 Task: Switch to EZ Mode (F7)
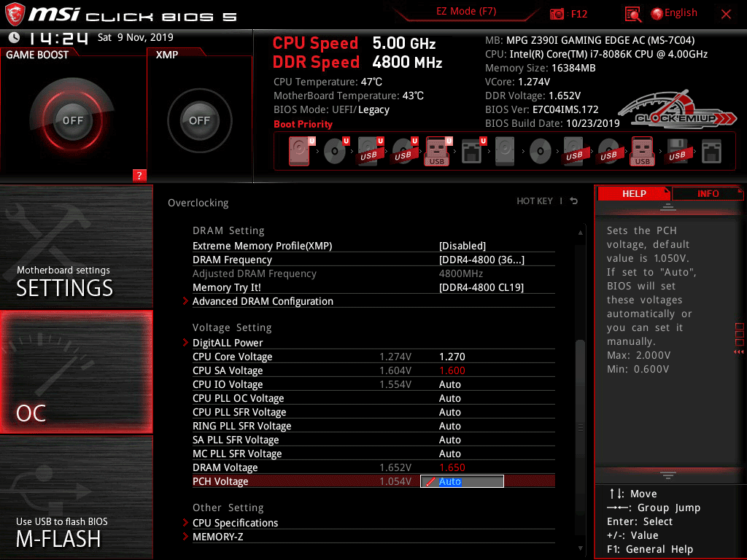[467, 12]
